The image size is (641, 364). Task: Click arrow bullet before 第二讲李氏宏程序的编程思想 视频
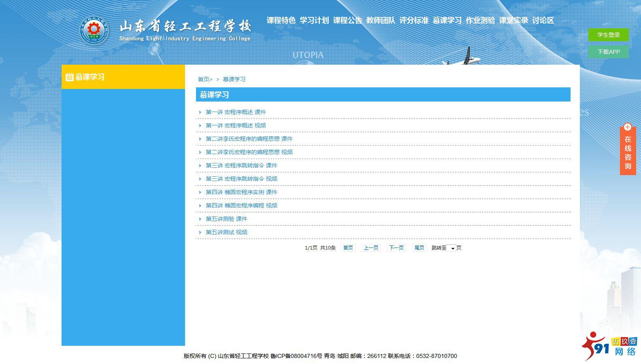(200, 152)
